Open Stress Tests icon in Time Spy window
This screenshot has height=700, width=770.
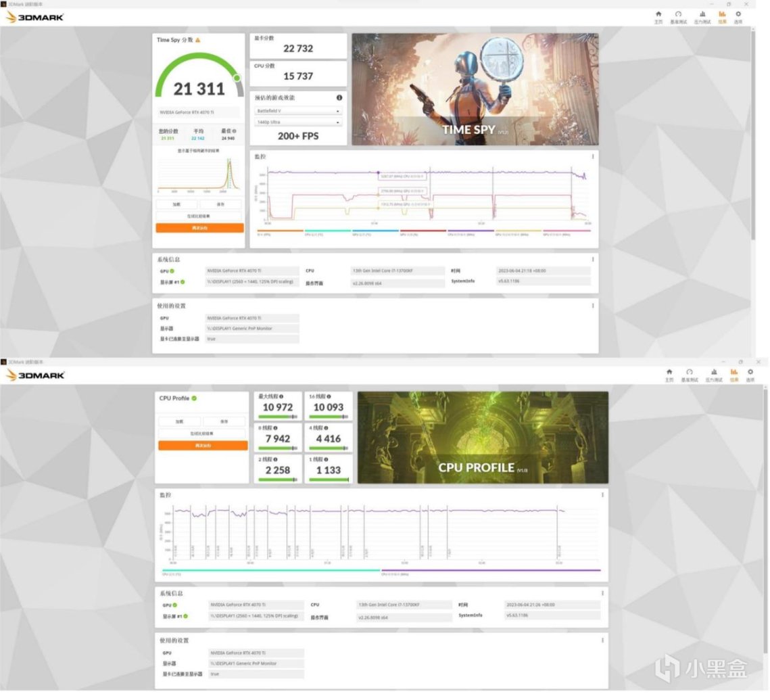(x=702, y=15)
